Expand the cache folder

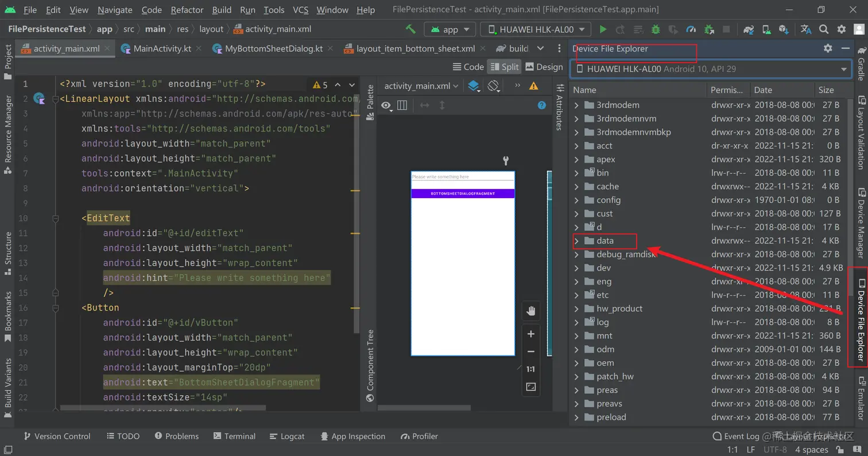tap(576, 187)
